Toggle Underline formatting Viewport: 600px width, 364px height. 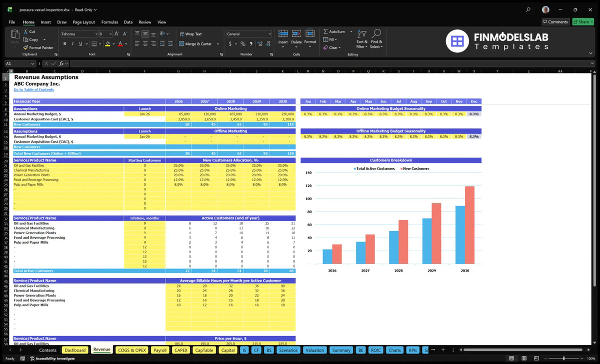(x=80, y=44)
